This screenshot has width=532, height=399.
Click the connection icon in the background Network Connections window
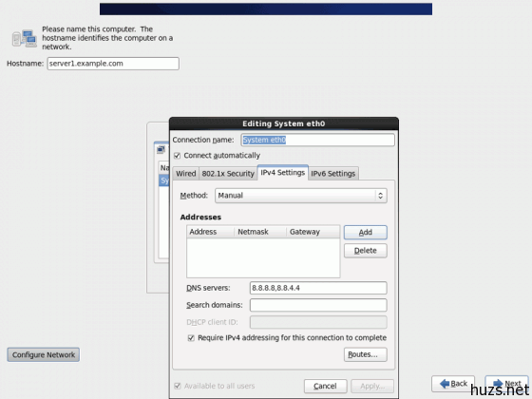pos(161,149)
